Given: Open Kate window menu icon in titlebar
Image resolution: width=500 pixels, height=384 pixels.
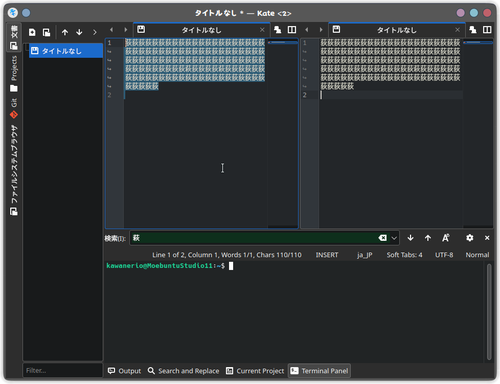Looking at the screenshot, I should tap(13, 13).
